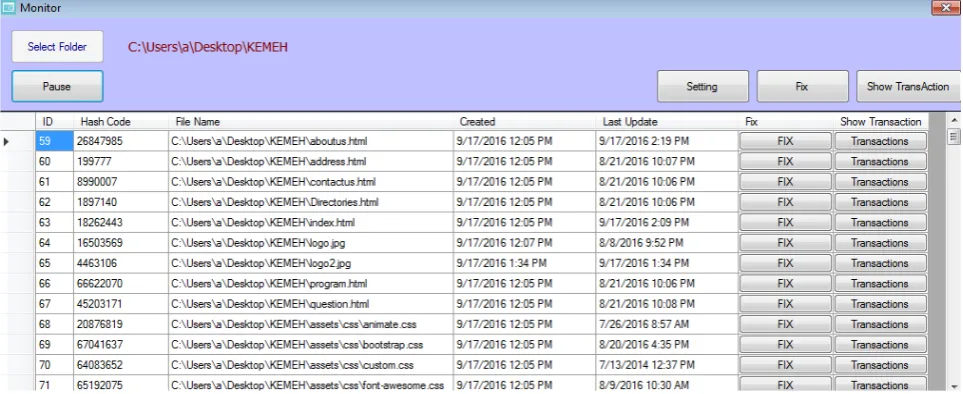Open Transactions for animate.css
Image resolution: width=963 pixels, height=394 pixels.
pyautogui.click(x=880, y=324)
